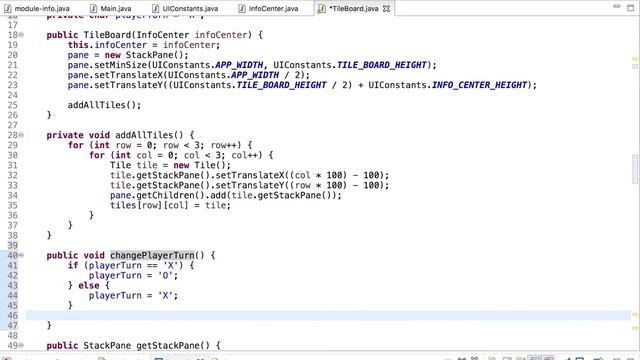Click TILE_BOARD_HEIGHT constant on line 21
Viewport: 640px width, 360px height.
[382, 65]
